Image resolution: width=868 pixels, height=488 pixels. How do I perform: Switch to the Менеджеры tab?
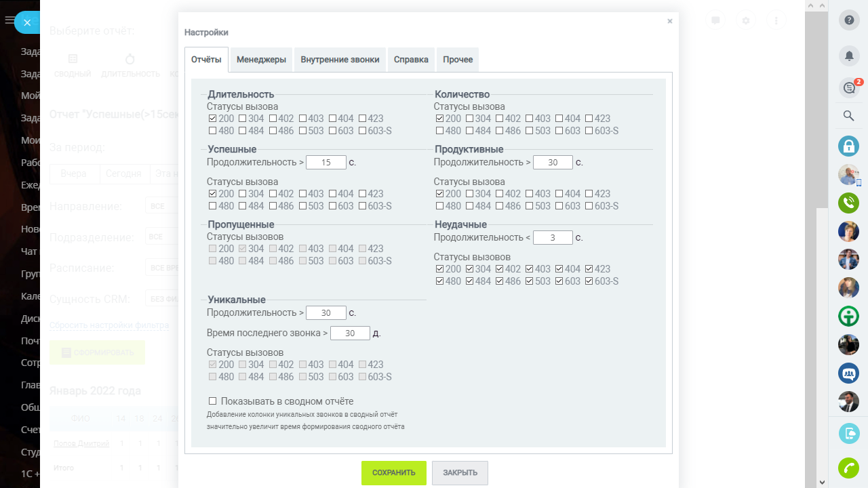(x=261, y=60)
